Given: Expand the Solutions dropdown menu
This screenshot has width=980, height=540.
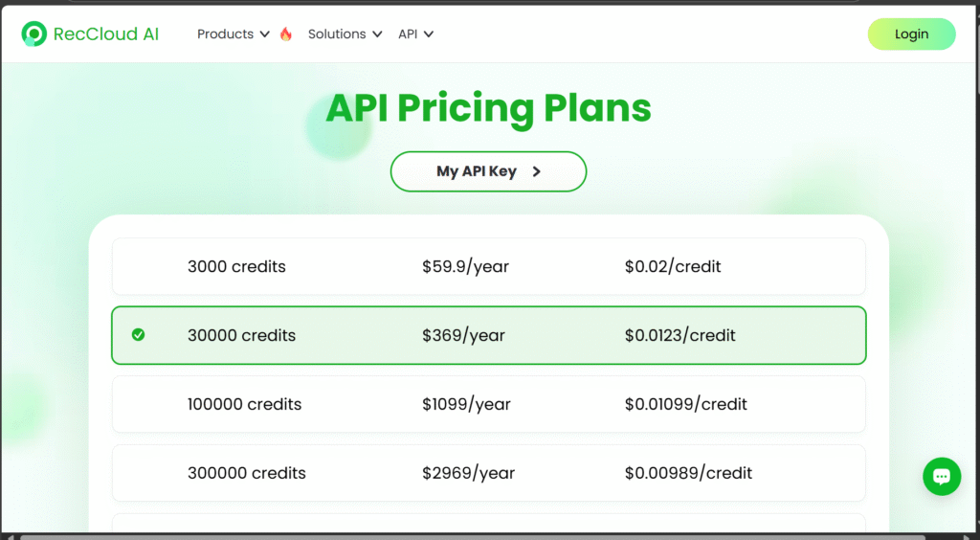Looking at the screenshot, I should (345, 34).
